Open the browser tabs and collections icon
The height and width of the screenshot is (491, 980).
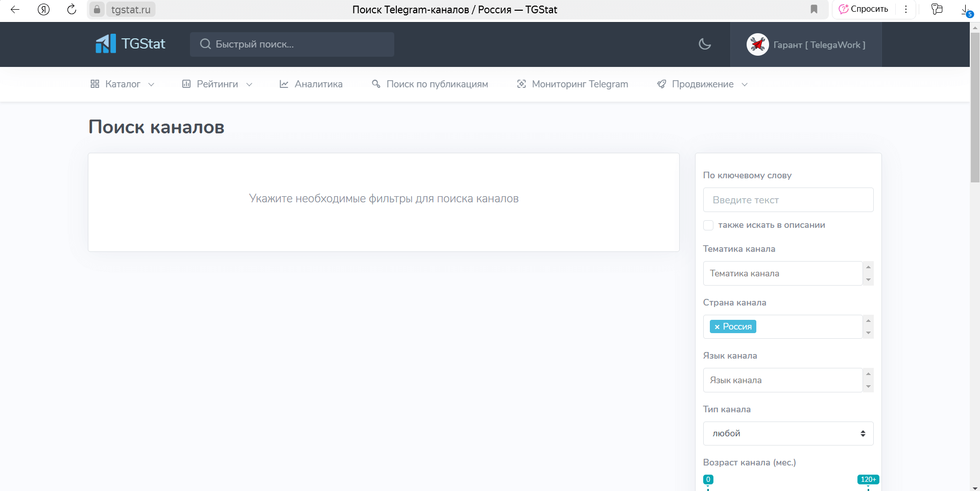tap(937, 9)
